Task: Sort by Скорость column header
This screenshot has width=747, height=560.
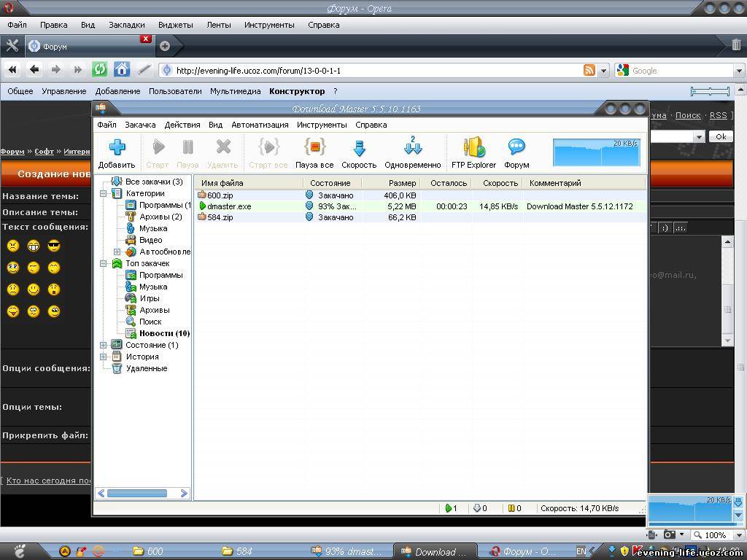Action: 498,183
